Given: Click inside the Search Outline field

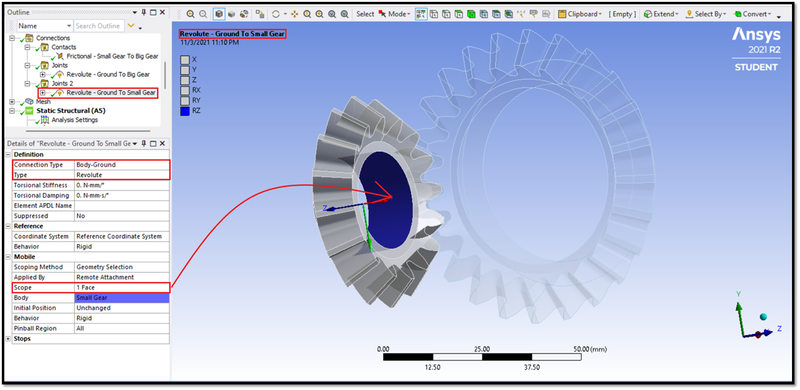Looking at the screenshot, I should tap(98, 26).
